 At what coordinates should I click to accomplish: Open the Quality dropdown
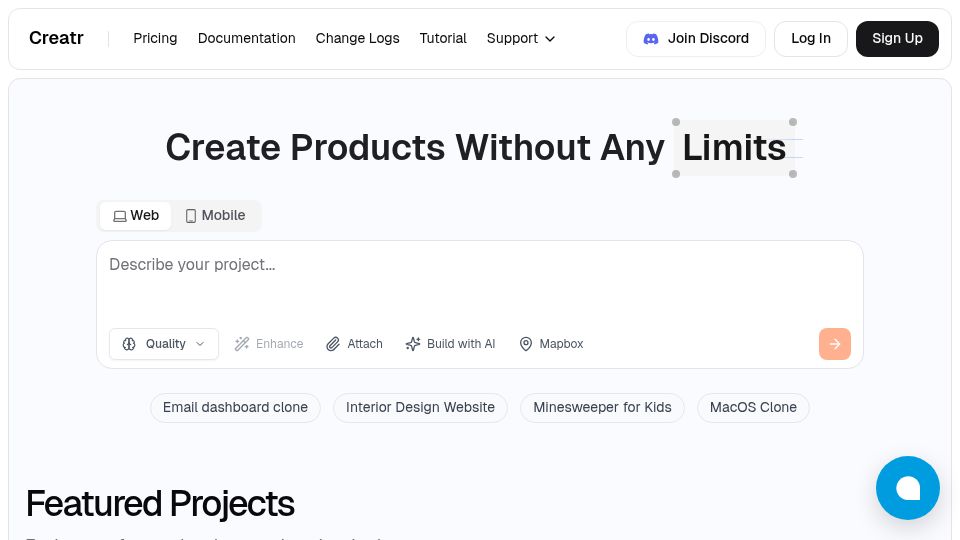click(163, 344)
